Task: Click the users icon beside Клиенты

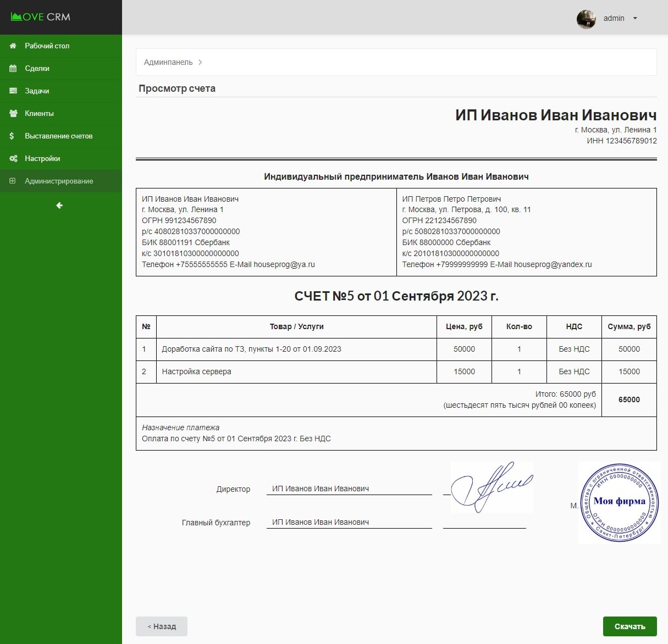Action: click(13, 114)
